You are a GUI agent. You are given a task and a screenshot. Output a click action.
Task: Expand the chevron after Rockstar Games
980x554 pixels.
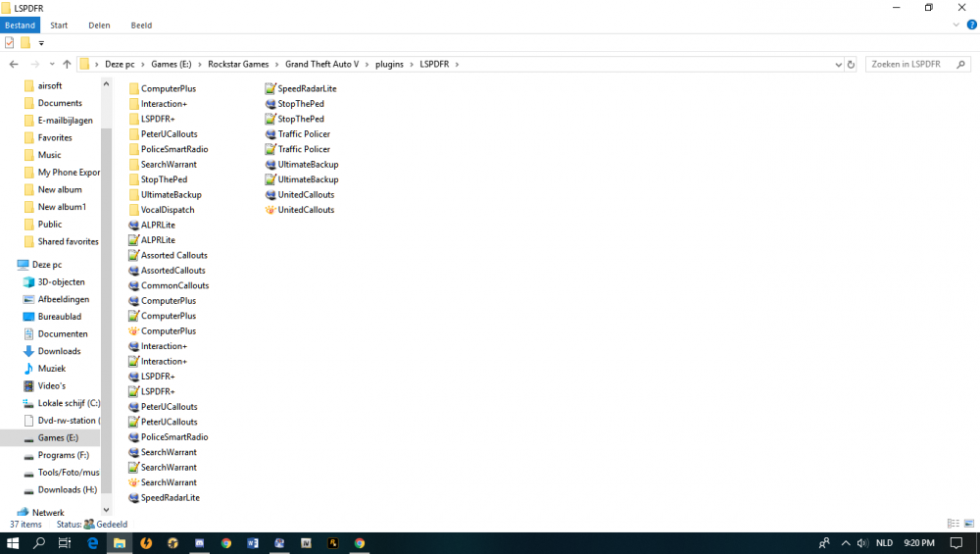pos(277,65)
